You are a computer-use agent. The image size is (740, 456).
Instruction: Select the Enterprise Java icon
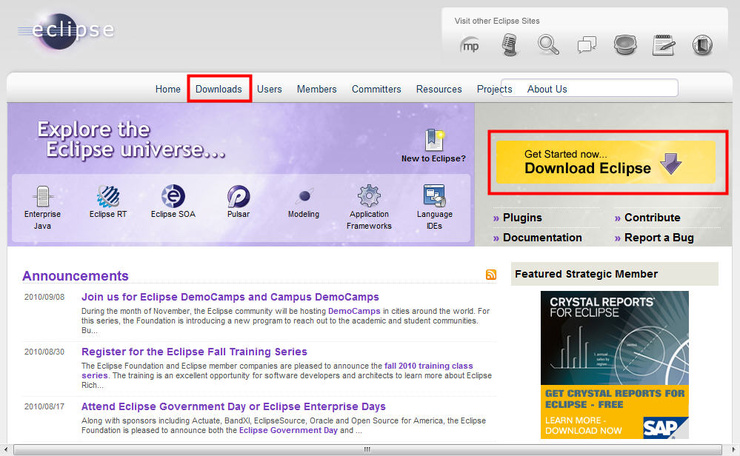pyautogui.click(x=42, y=196)
